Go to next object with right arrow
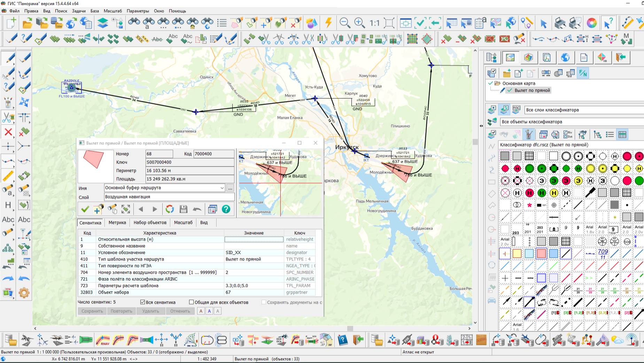The height and width of the screenshot is (363, 644). (x=155, y=209)
